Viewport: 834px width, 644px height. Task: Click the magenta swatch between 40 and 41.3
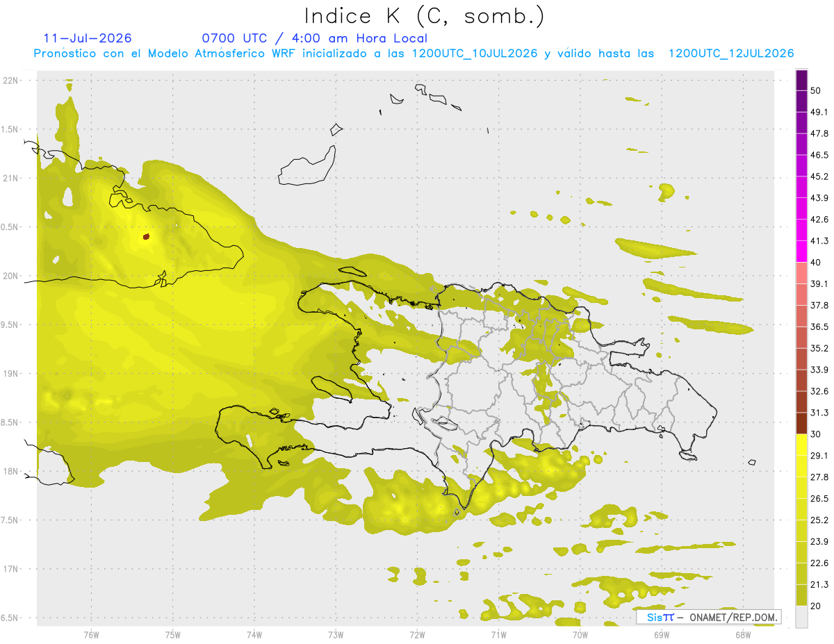pos(801,251)
